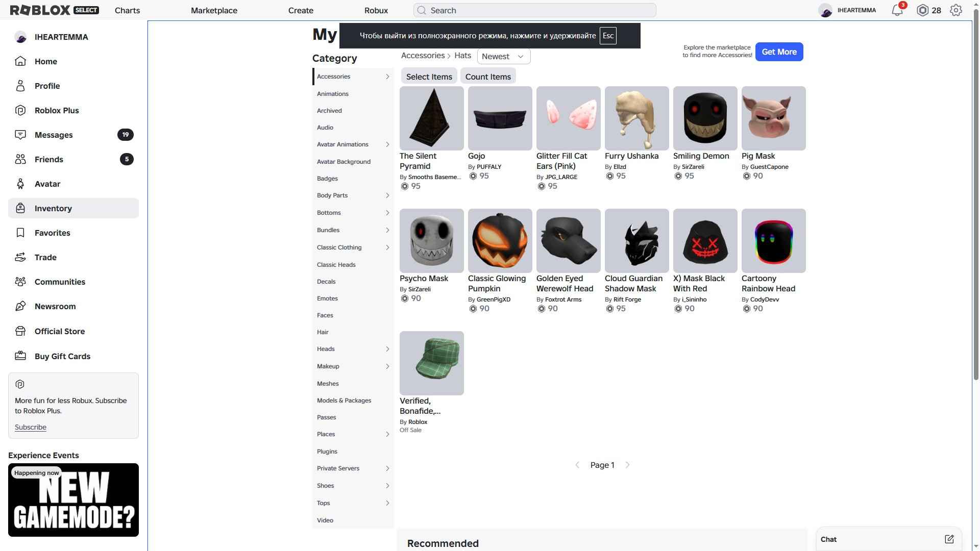
Task: Open the Pig Mask thumbnail
Action: [774, 118]
